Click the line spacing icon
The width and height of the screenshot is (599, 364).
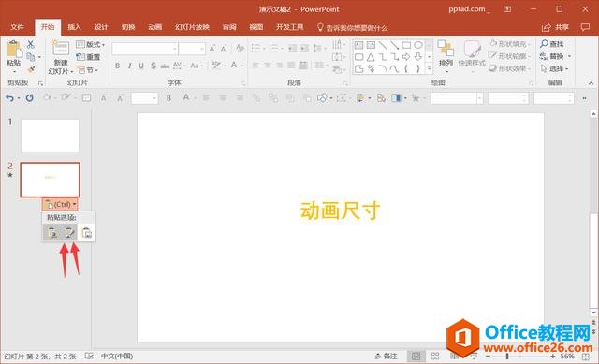point(317,48)
